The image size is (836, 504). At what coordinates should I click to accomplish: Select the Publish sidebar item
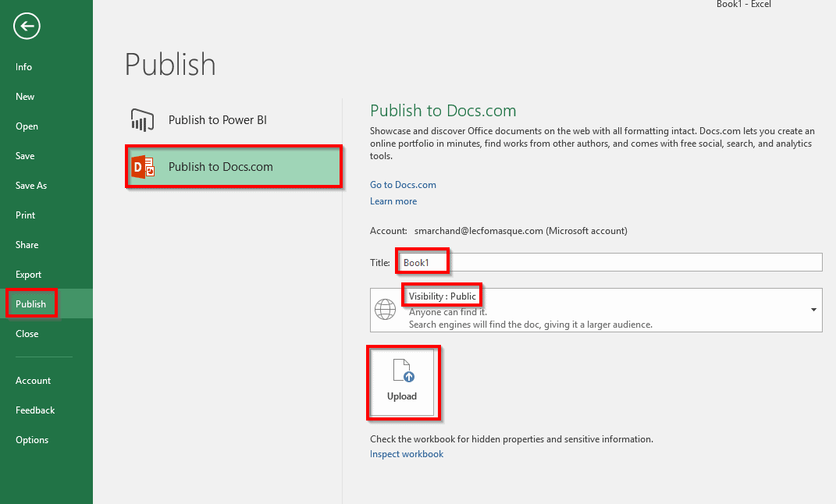(x=31, y=304)
